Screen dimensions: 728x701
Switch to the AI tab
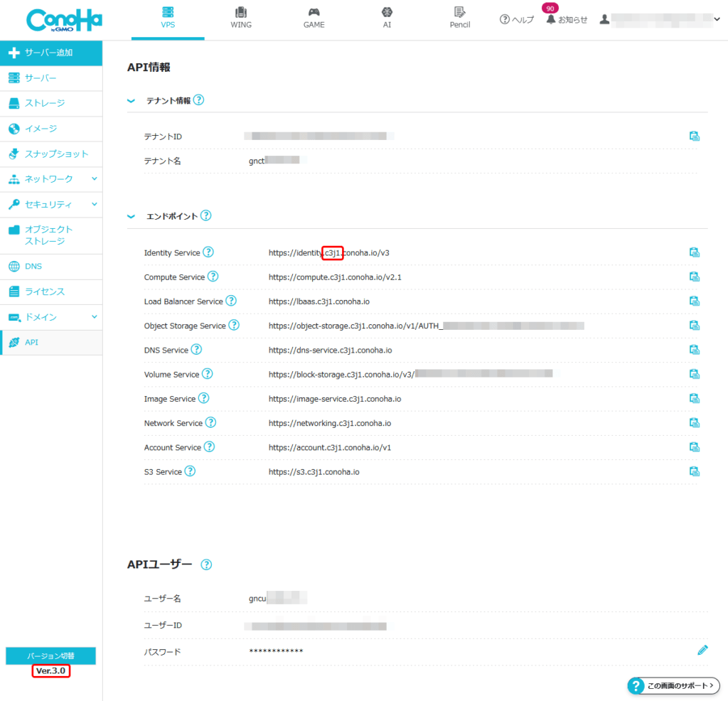click(387, 18)
